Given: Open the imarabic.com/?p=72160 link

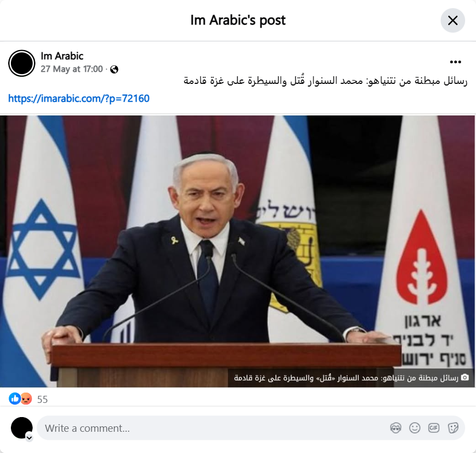Looking at the screenshot, I should point(79,99).
